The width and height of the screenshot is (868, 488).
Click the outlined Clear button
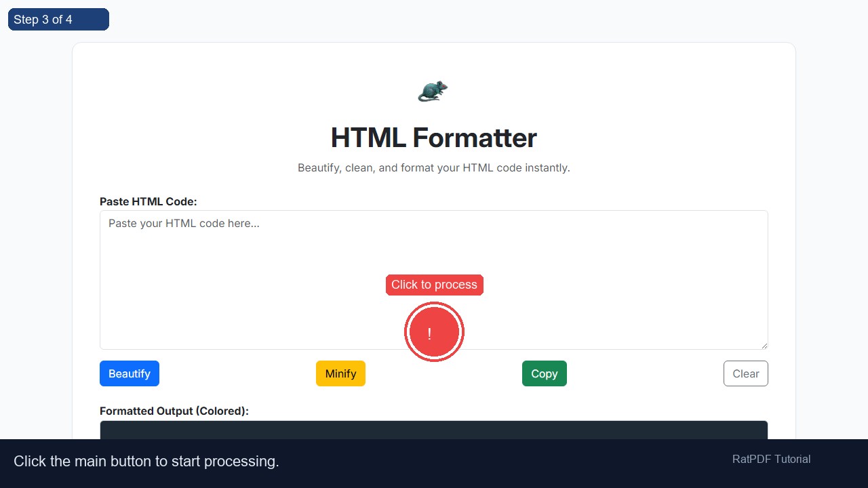(x=746, y=373)
